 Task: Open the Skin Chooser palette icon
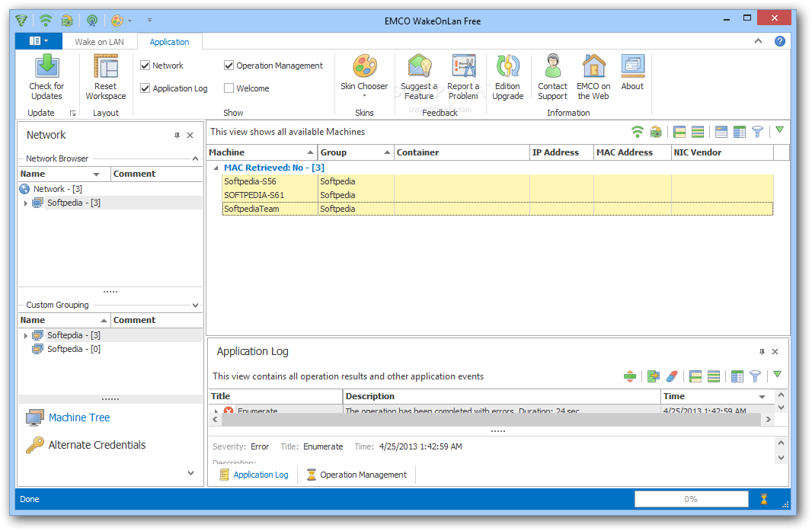click(364, 66)
